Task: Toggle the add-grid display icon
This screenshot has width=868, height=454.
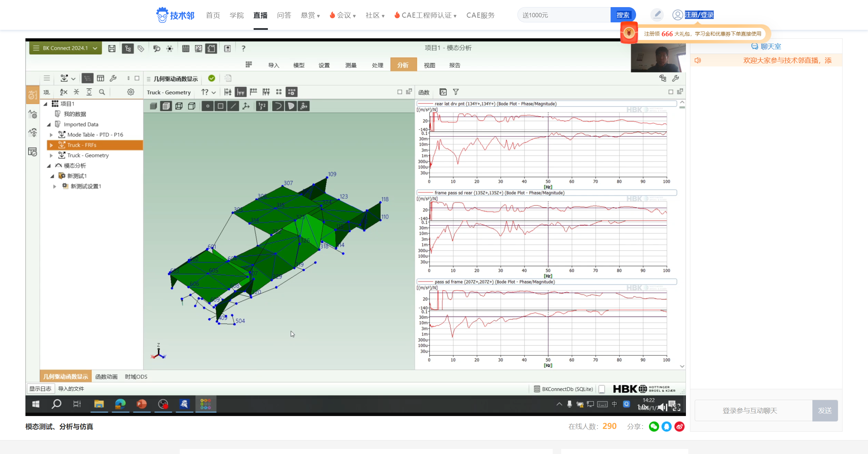Action: [x=291, y=92]
